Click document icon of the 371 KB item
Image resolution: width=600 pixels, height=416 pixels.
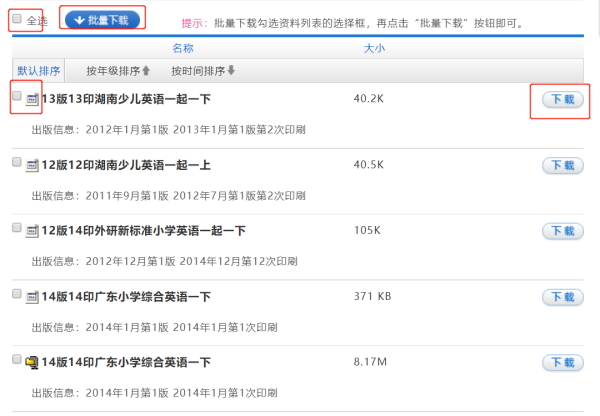(32, 297)
